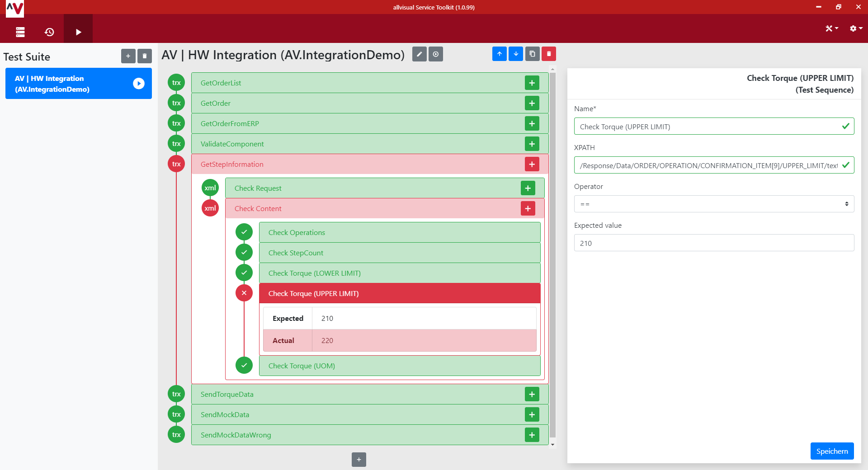868x470 pixels.
Task: Add a new test suite
Action: 128,56
